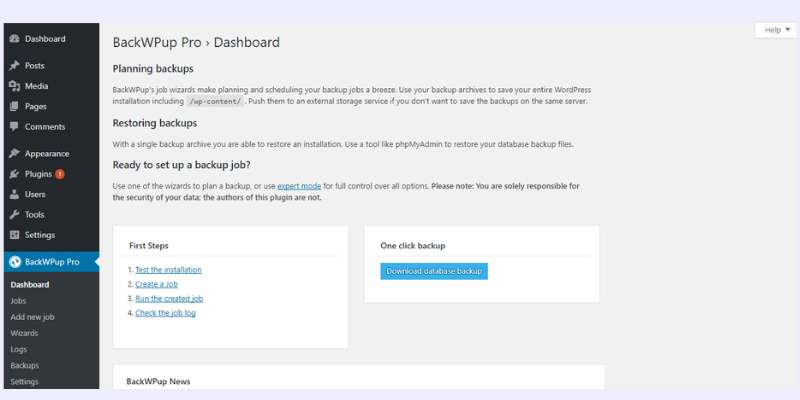Open the Pages menu label
The width and height of the screenshot is (800, 400).
(36, 107)
